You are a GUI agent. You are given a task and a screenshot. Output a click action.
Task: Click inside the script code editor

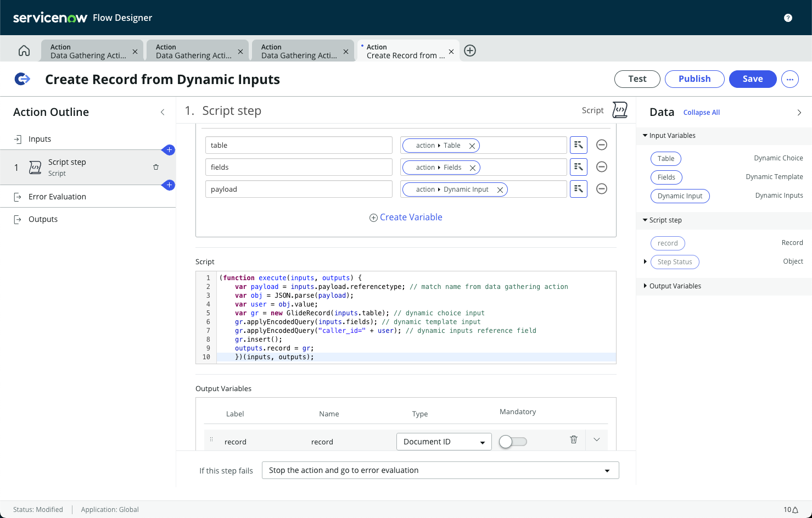(406, 318)
